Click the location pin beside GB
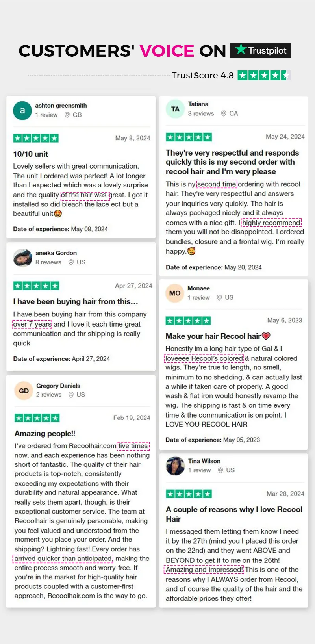 (67, 115)
